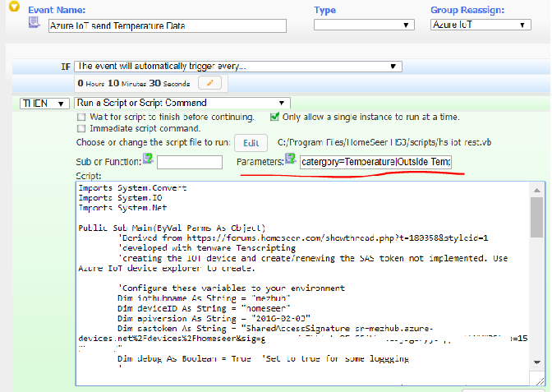This screenshot has width=552, height=392.
Task: Open the THEN action type dropdown
Action: click(44, 104)
